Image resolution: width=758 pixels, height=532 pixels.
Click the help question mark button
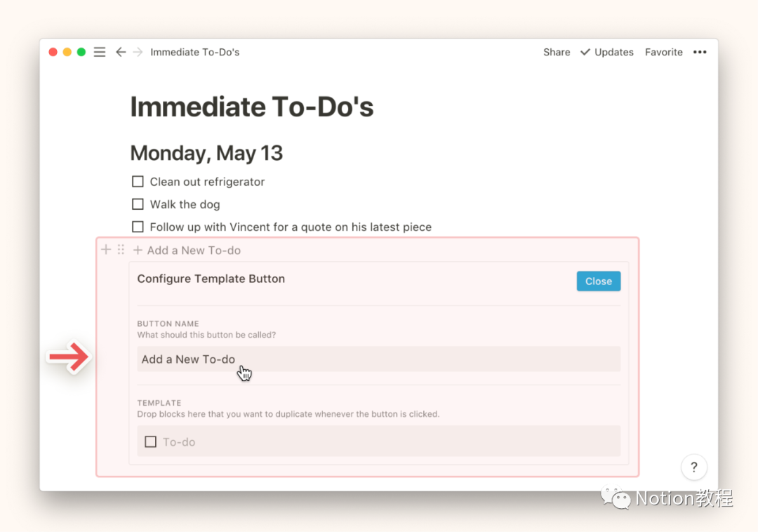[x=693, y=467]
